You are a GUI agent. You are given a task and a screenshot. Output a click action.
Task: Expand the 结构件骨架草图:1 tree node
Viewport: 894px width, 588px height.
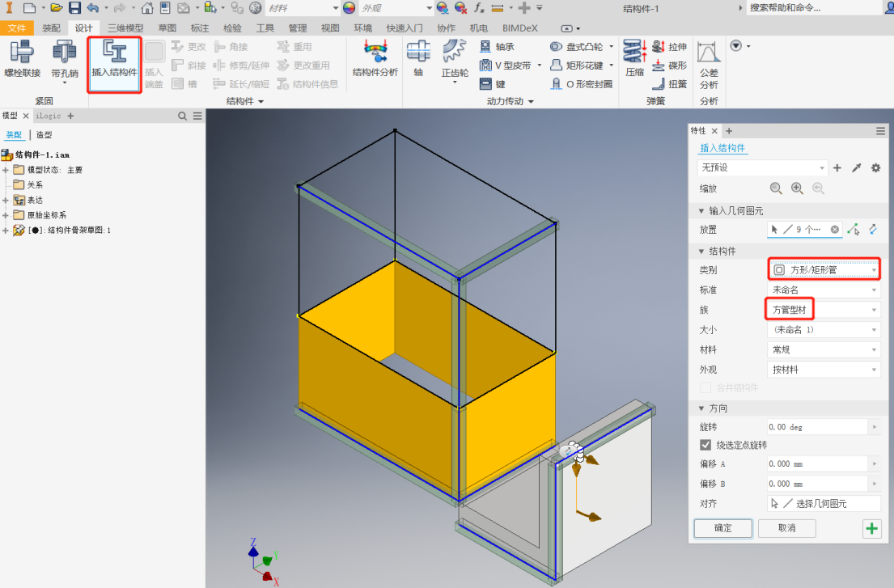click(x=6, y=231)
